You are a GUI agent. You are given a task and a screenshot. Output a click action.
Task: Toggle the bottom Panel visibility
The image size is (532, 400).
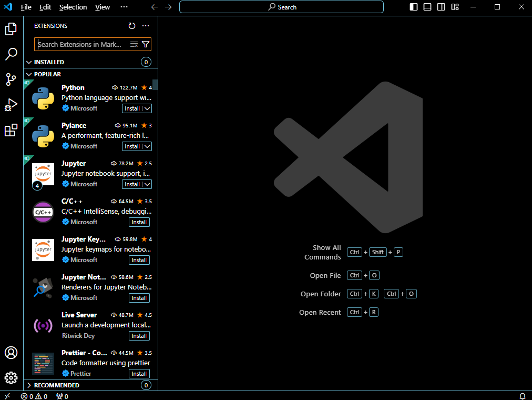pyautogui.click(x=427, y=7)
